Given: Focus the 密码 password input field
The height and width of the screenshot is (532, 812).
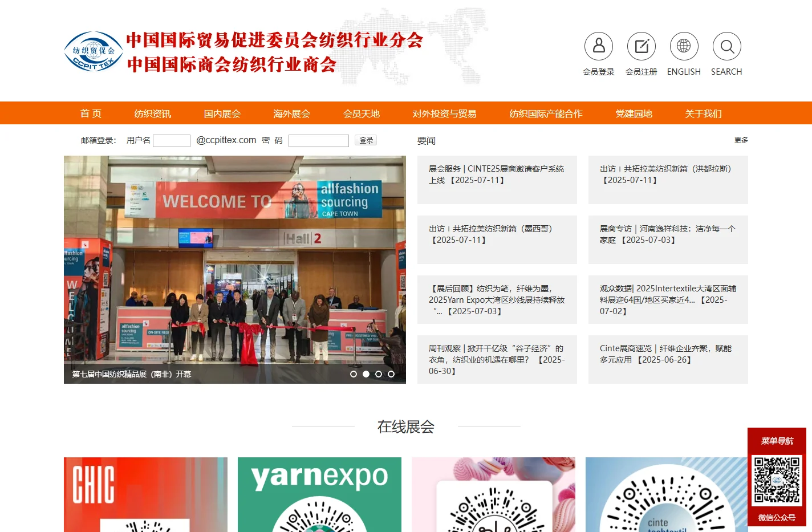Looking at the screenshot, I should point(319,141).
